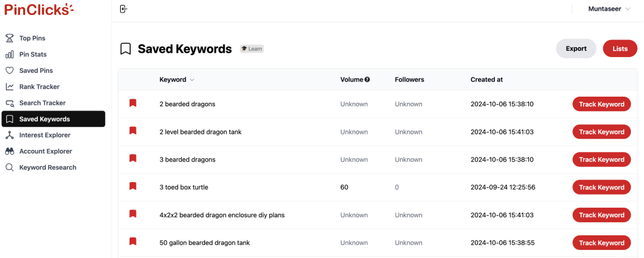
Task: Click the Saved Pins heart icon
Action: [x=9, y=70]
